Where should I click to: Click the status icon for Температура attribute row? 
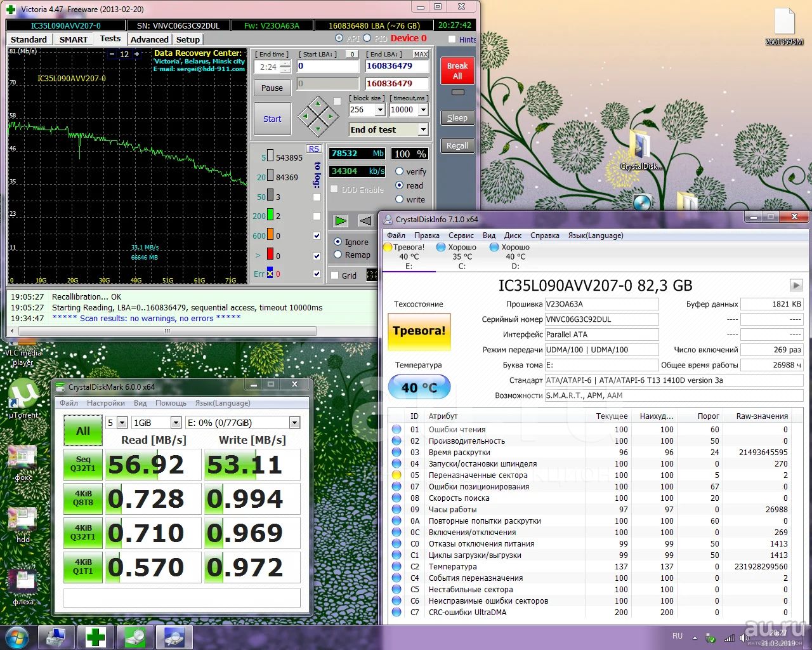click(396, 566)
